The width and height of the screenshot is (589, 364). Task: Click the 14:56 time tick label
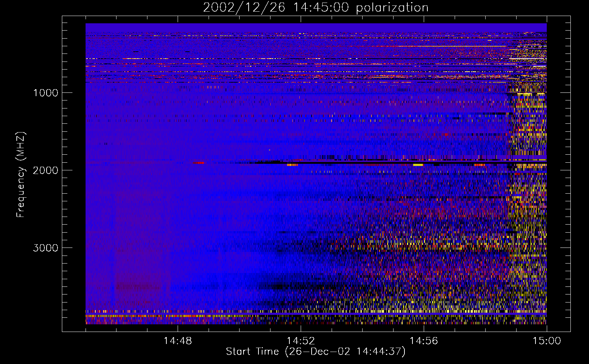424,341
